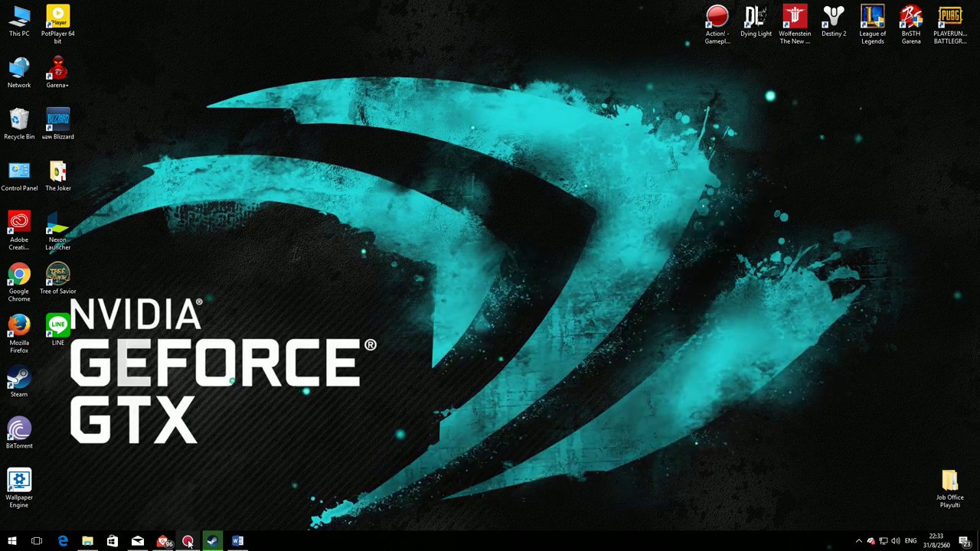
Task: Switch to Action! recorder taskbar icon
Action: click(x=188, y=541)
